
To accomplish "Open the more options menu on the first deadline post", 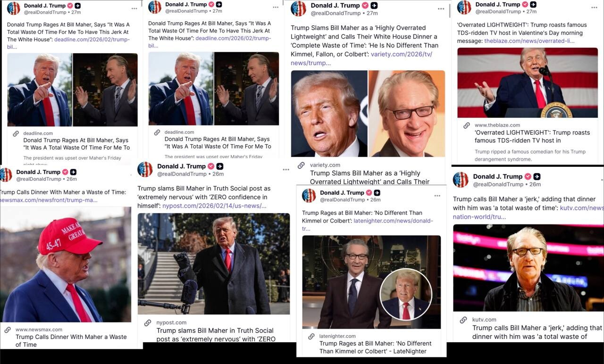I will click(134, 8).
